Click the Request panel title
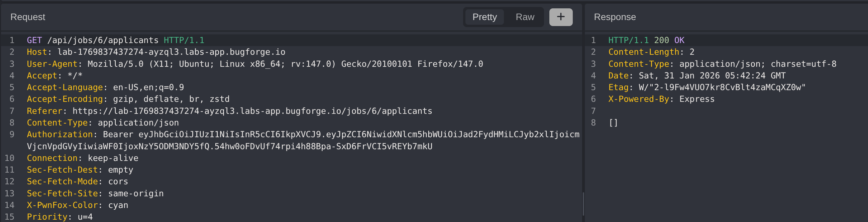The image size is (868, 222). pos(28,17)
